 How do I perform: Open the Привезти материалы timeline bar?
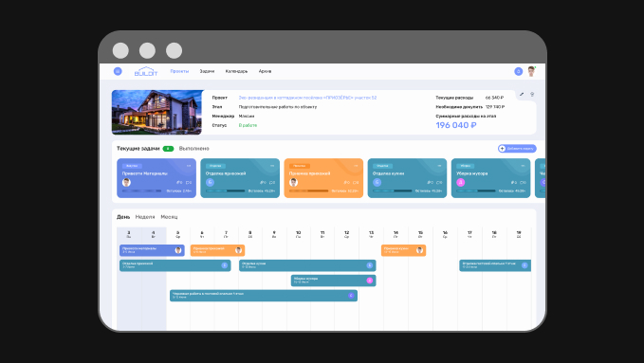point(152,250)
